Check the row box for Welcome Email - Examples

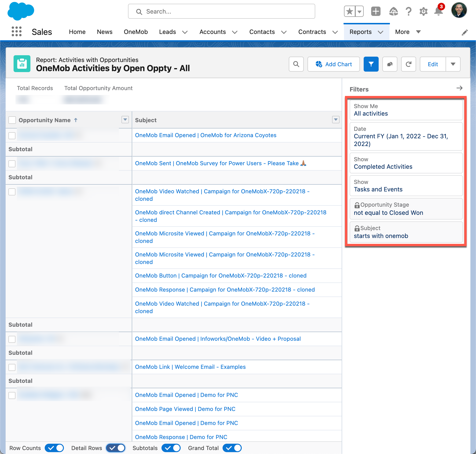click(x=12, y=367)
